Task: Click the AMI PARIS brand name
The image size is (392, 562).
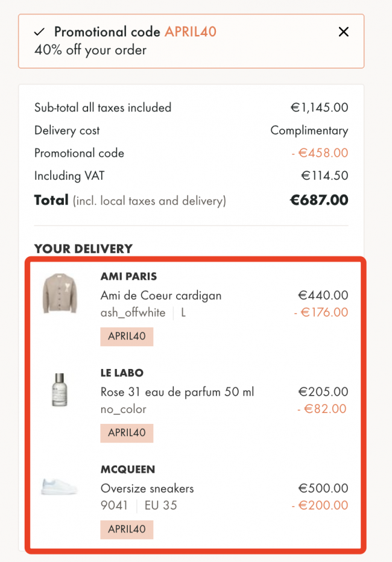Action: tap(128, 276)
